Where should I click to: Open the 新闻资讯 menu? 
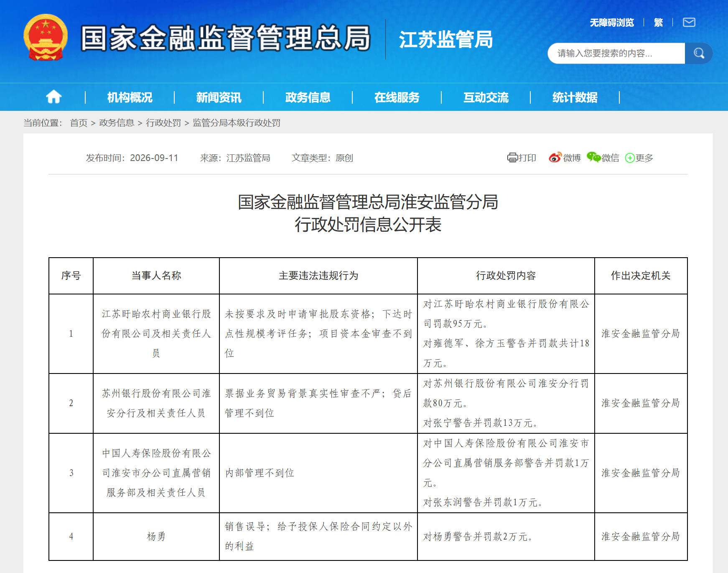point(219,97)
